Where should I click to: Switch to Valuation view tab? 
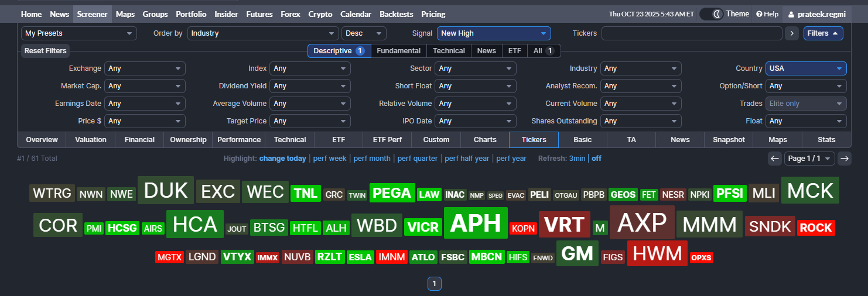click(91, 140)
